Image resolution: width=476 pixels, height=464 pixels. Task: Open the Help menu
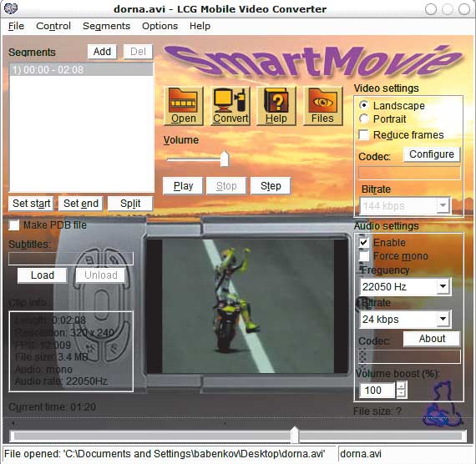tap(200, 26)
